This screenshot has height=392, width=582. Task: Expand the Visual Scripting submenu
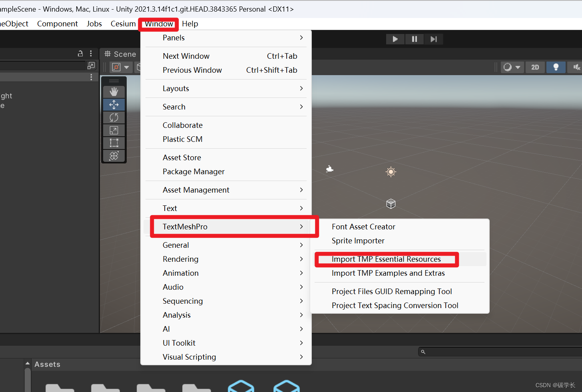tap(226, 357)
